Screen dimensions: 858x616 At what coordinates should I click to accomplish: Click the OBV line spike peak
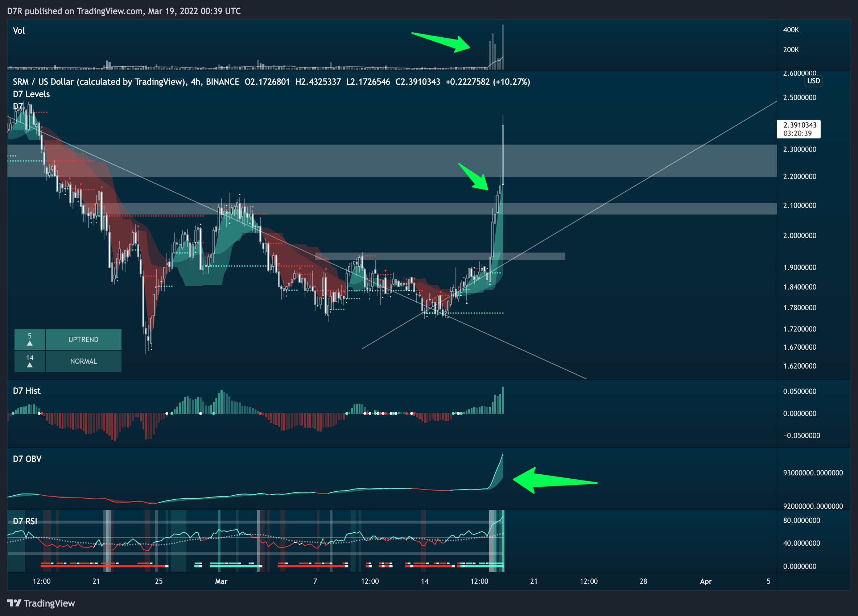pos(502,455)
